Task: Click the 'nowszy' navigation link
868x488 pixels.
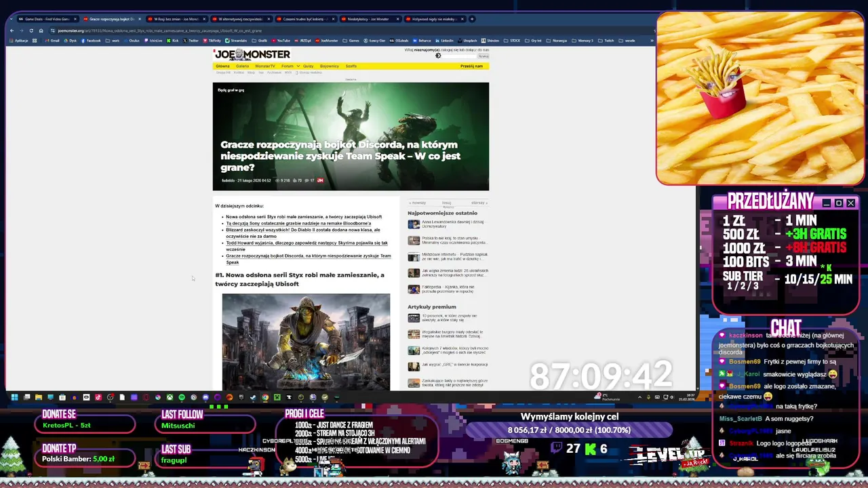Action: coord(418,203)
